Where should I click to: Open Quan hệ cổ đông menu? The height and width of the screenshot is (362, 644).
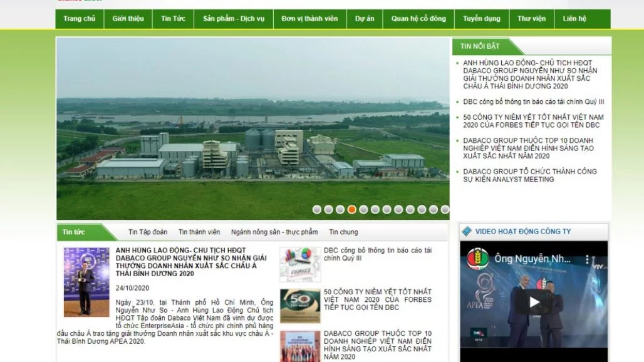tap(418, 19)
